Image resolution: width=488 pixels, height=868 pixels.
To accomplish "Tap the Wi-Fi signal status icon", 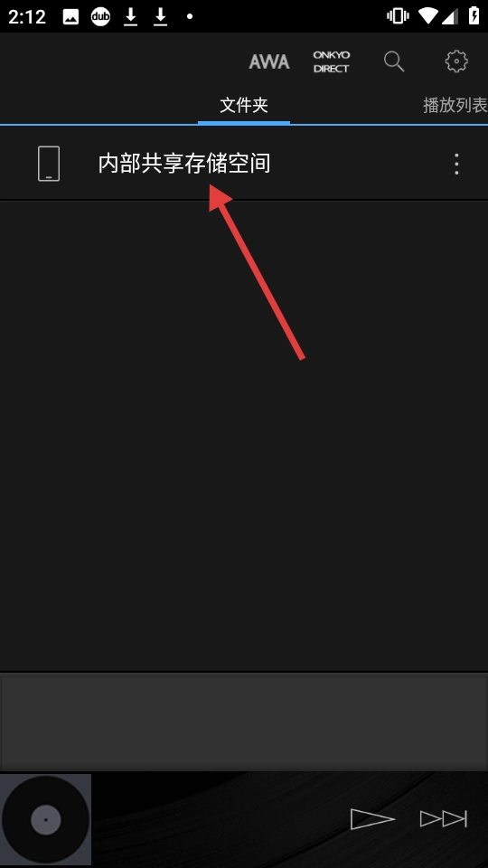I will tap(428, 16).
